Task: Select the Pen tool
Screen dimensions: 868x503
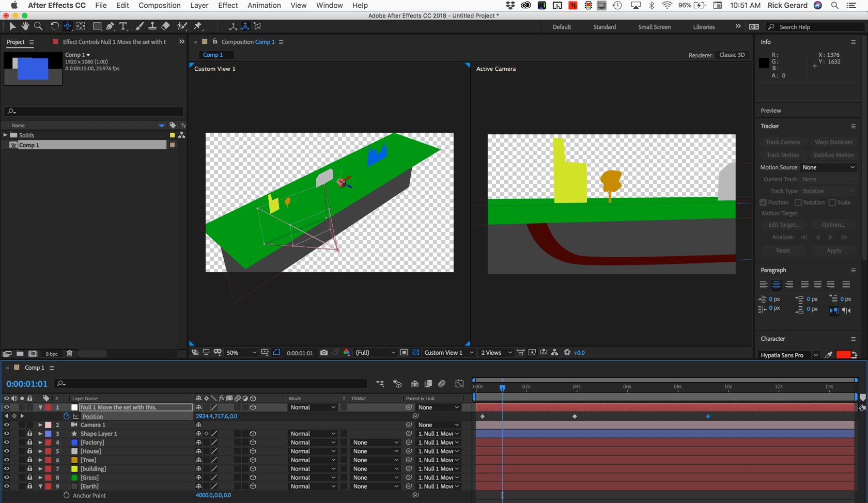Action: coord(110,26)
